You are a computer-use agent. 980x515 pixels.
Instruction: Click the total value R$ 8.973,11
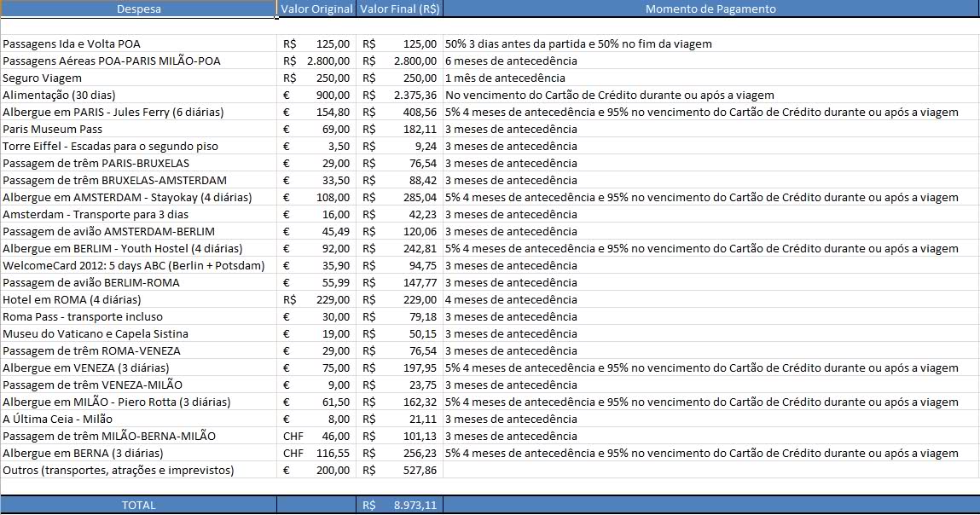click(399, 505)
